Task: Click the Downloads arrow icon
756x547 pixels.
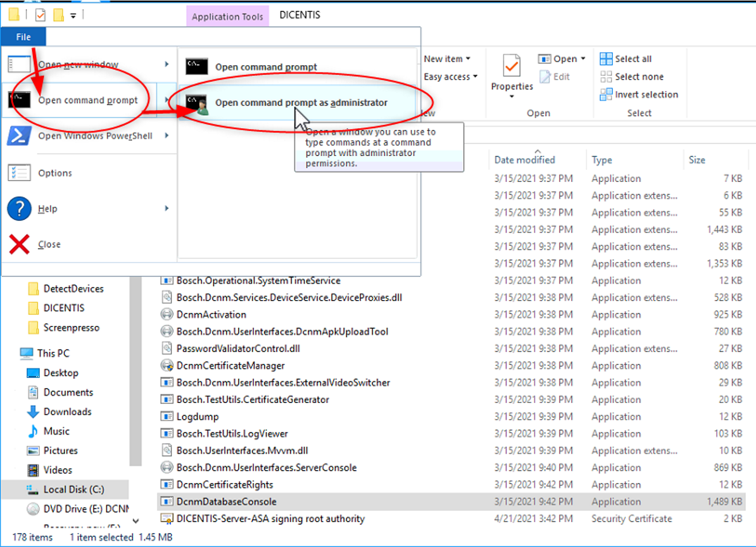Action: [33, 412]
